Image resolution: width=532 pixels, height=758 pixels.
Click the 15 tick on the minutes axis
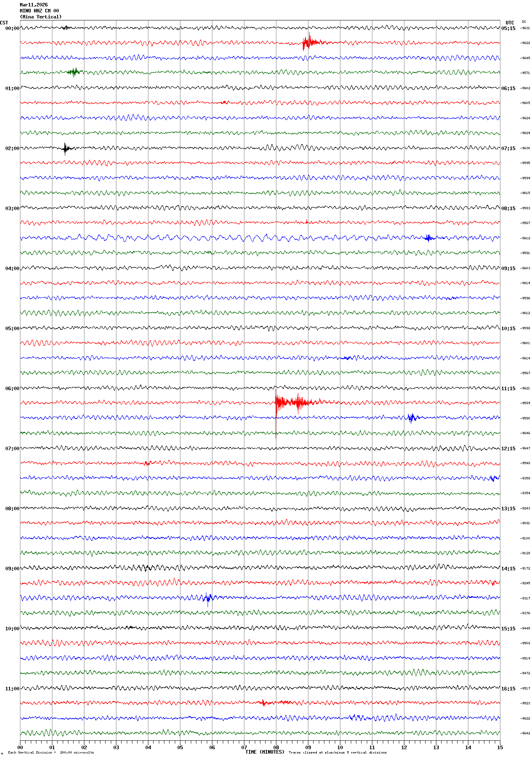coord(500,747)
